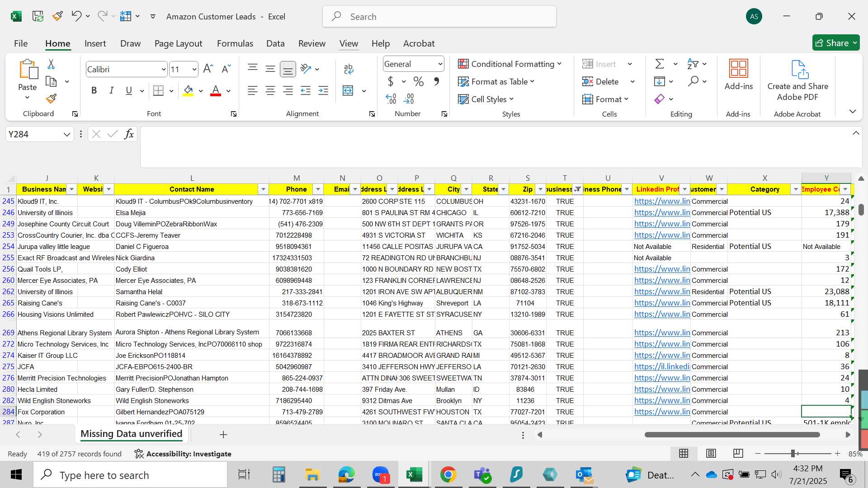Screen dimensions: 868x488
Task: Click the Insert Function fx icon
Action: (129, 134)
